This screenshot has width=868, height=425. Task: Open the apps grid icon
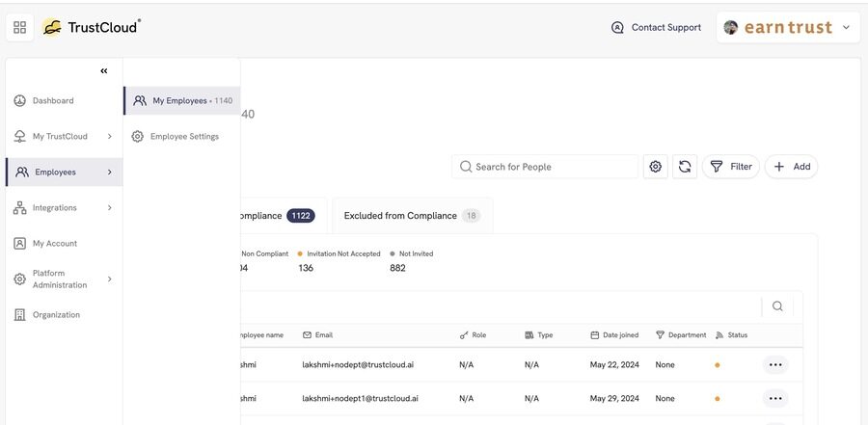click(20, 27)
